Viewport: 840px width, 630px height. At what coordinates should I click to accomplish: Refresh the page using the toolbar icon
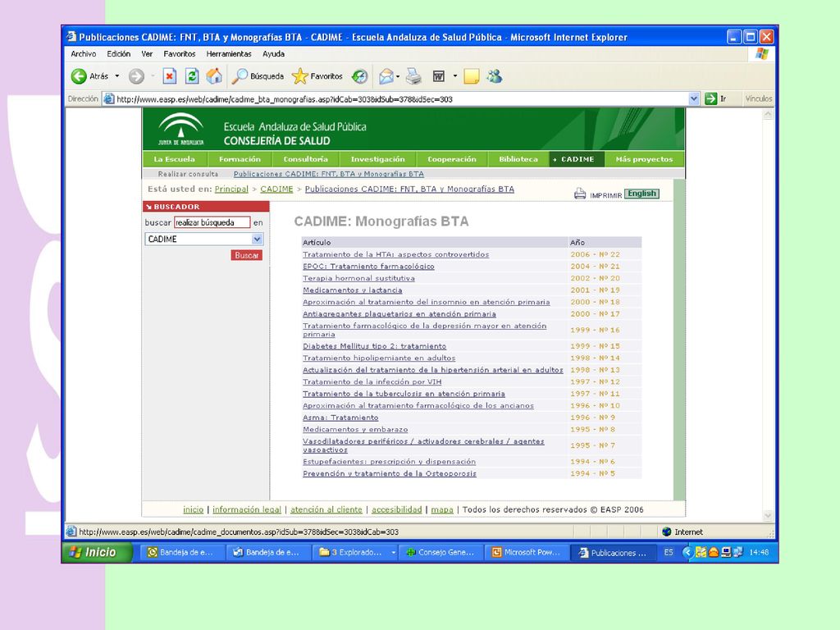[x=192, y=76]
